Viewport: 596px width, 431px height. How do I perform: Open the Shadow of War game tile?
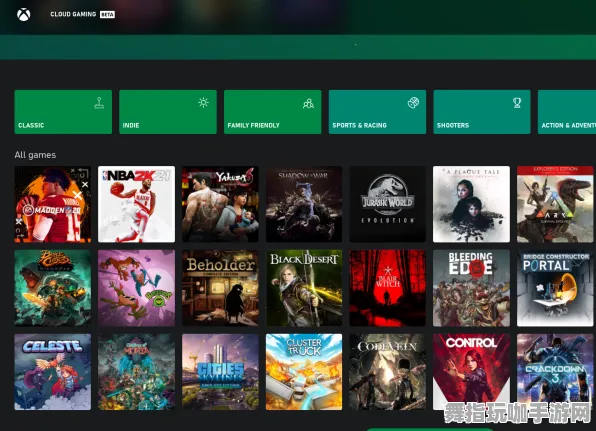point(304,204)
